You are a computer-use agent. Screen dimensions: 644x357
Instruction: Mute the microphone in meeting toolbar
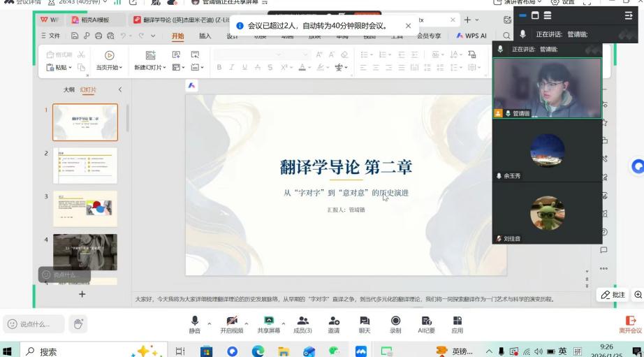coord(194,321)
